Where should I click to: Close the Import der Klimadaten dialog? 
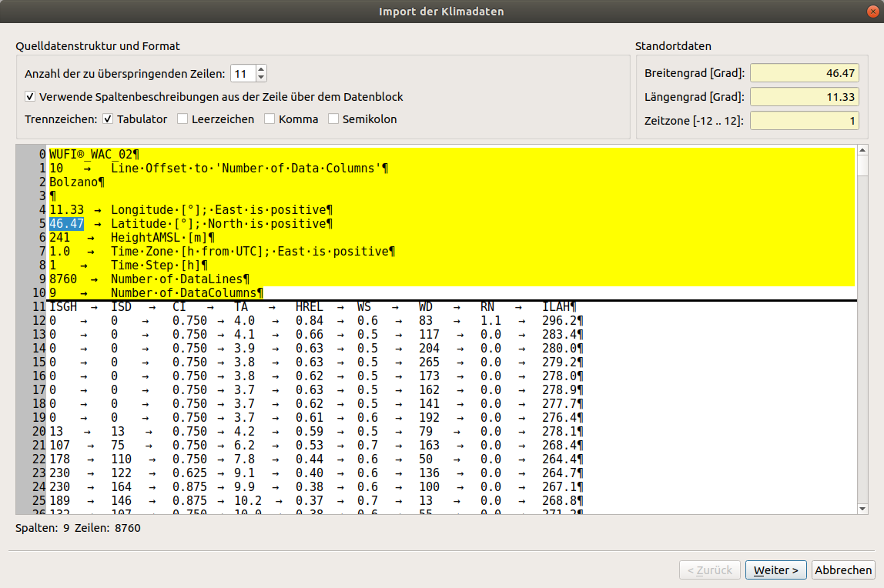coord(872,12)
